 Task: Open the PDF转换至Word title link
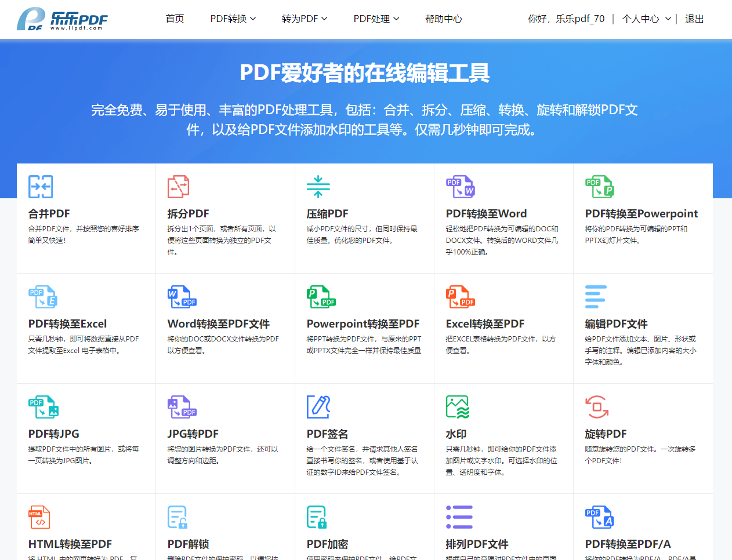(486, 213)
